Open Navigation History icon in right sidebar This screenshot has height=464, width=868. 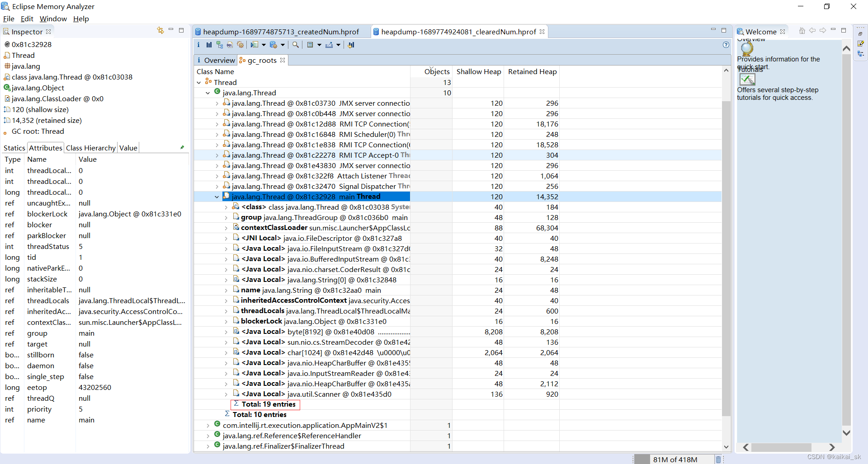pyautogui.click(x=861, y=54)
